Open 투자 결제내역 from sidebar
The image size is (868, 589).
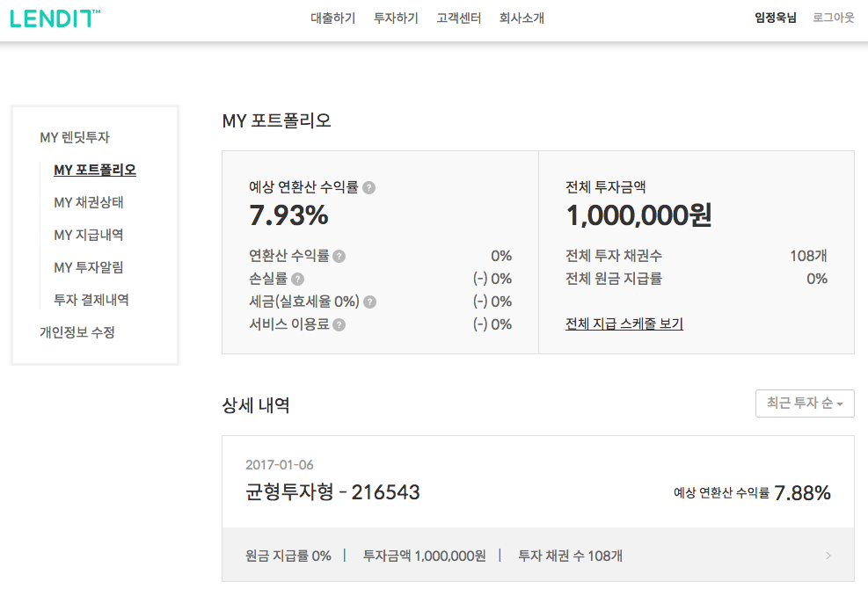(91, 300)
